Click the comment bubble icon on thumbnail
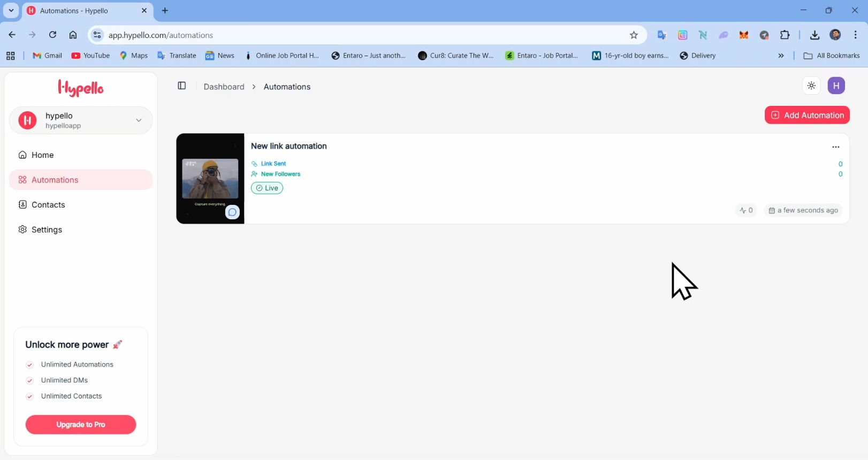868x460 pixels. pyautogui.click(x=232, y=212)
